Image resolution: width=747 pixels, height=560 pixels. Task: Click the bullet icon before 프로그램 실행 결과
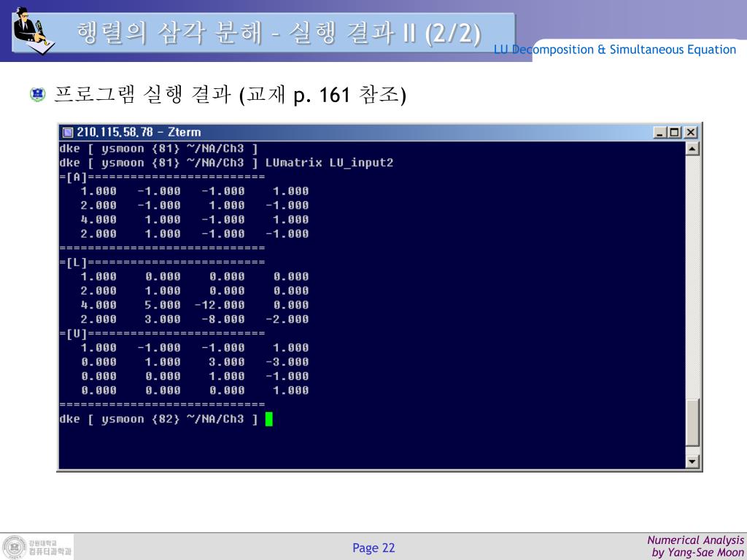click(37, 95)
